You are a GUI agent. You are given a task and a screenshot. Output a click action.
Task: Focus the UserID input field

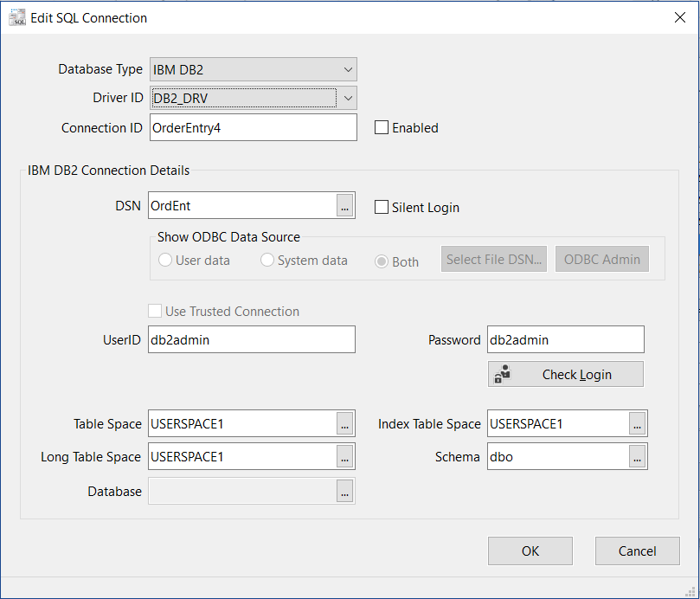pyautogui.click(x=252, y=339)
